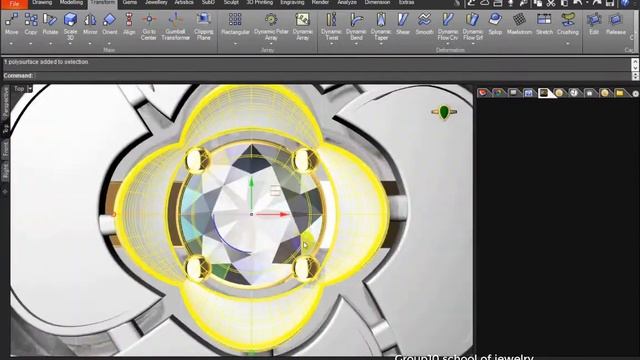
Task: Switch to the SubD ribbon tab
Action: tap(208, 3)
